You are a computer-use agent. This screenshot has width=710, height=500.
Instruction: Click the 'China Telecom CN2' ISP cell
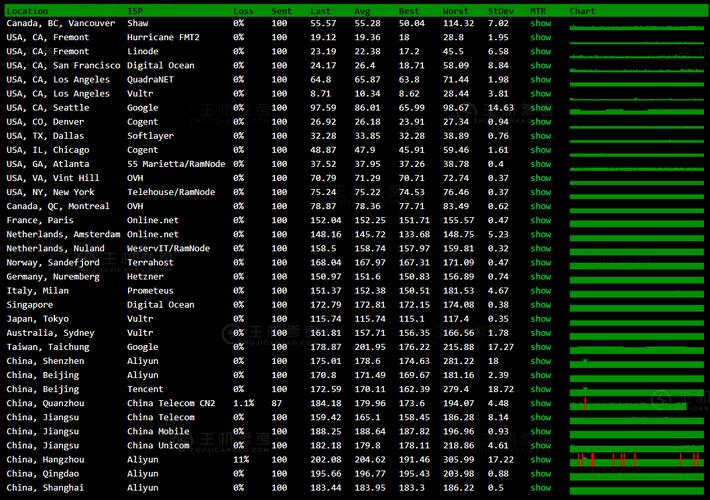(171, 403)
